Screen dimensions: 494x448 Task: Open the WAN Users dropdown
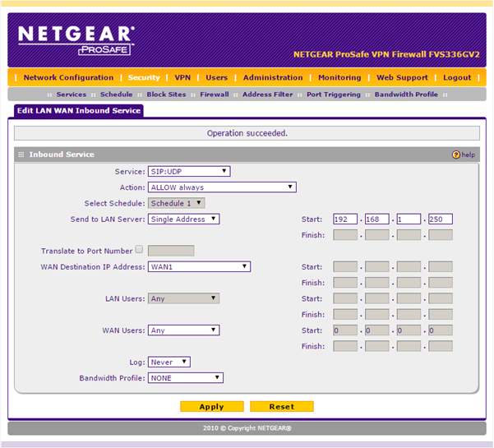pyautogui.click(x=183, y=330)
